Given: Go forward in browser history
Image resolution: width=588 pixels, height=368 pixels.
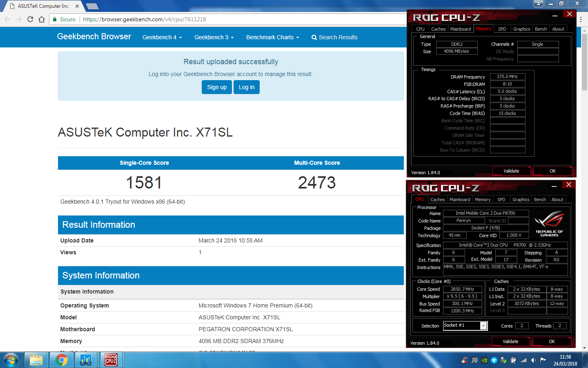Looking at the screenshot, I should (19, 19).
